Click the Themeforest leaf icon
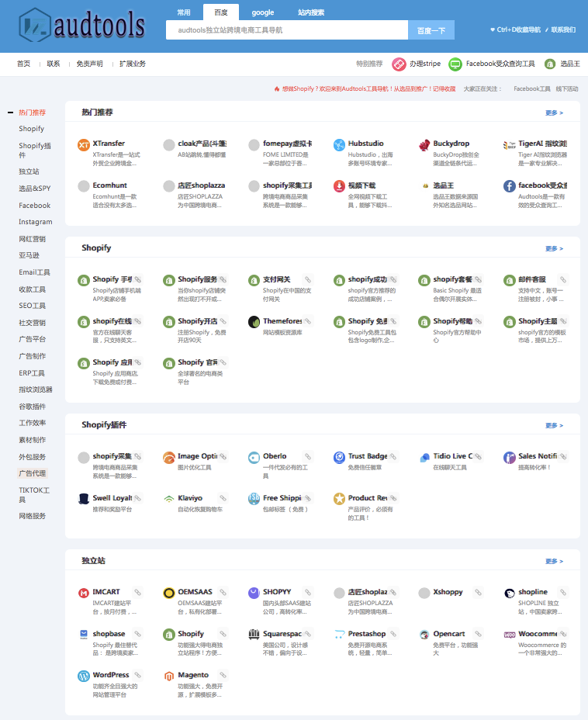Viewport: 588px width, 720px height. click(x=254, y=322)
